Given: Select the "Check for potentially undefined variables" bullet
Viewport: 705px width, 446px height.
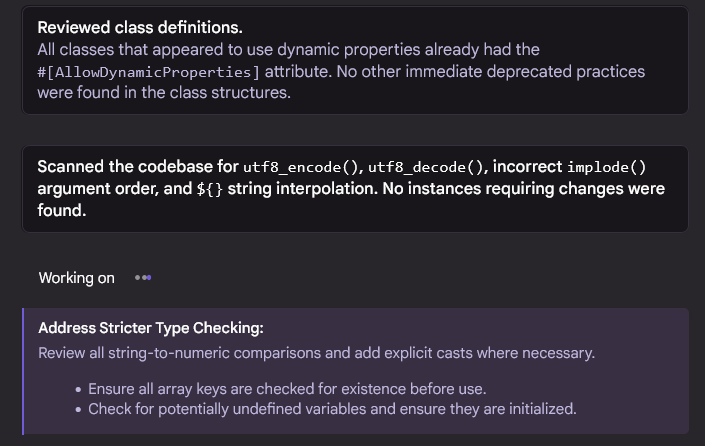Looking at the screenshot, I should click(332, 409).
